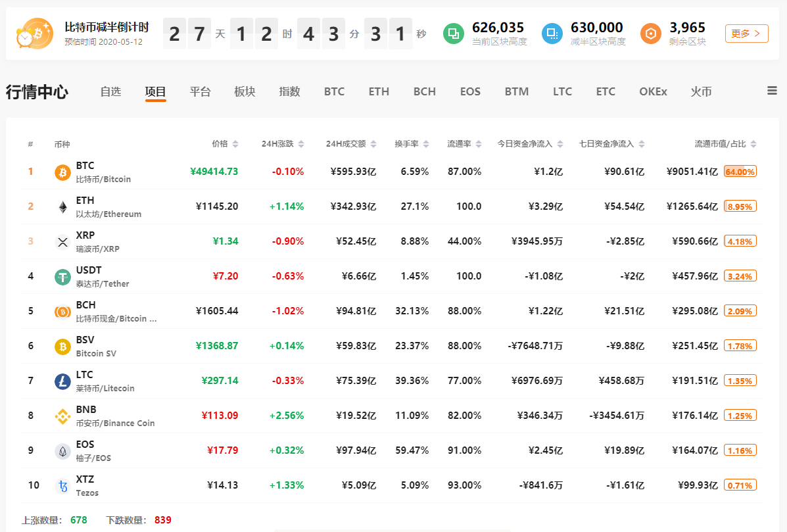Click the 行情中心 heading
The height and width of the screenshot is (532, 787).
(37, 92)
